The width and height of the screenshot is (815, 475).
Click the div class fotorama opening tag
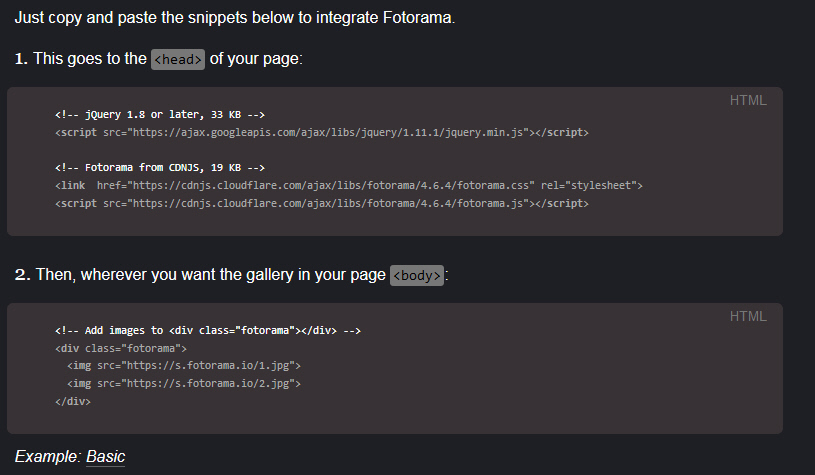(x=121, y=348)
